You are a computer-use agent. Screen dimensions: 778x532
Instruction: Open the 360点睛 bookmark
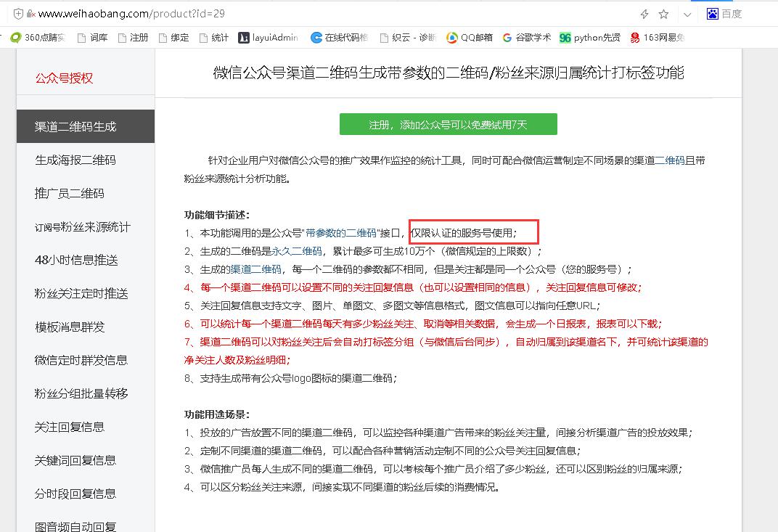(38, 38)
